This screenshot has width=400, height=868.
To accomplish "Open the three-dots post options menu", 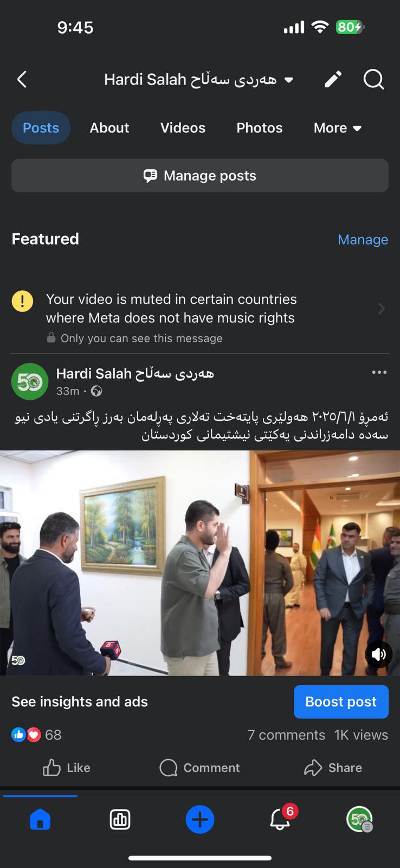I will pos(379,372).
